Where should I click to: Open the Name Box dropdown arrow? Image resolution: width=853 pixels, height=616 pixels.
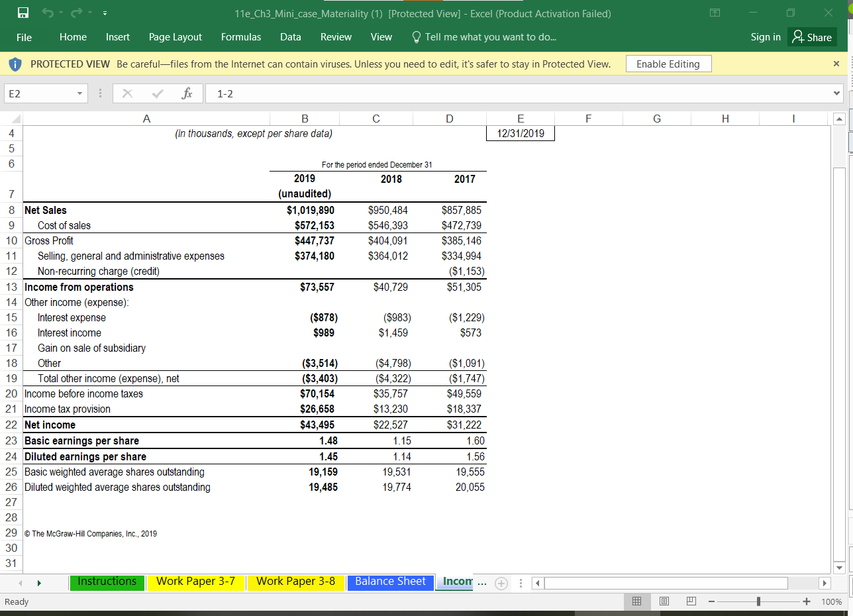[x=80, y=94]
